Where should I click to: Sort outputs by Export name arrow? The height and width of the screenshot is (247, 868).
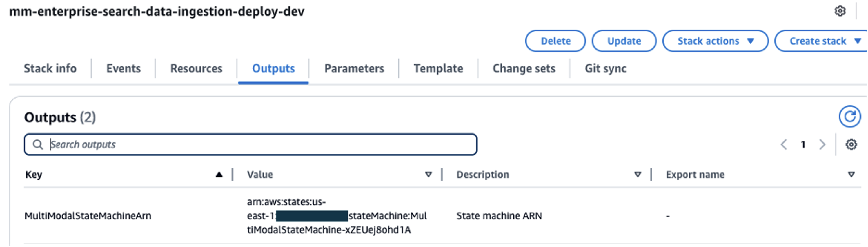point(851,175)
